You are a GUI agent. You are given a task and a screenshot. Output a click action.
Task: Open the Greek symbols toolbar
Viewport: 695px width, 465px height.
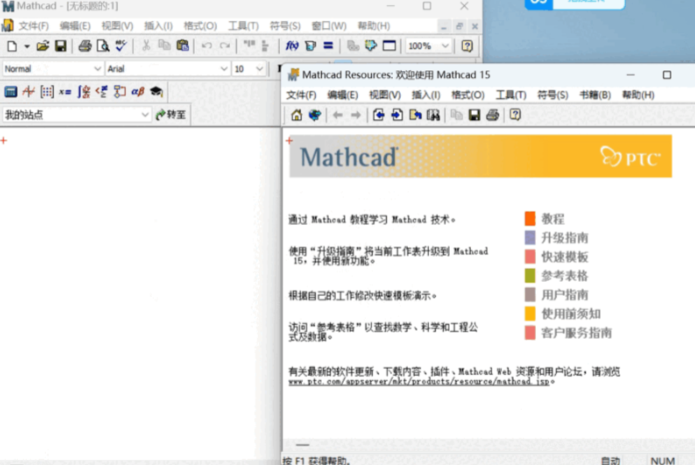(x=137, y=91)
